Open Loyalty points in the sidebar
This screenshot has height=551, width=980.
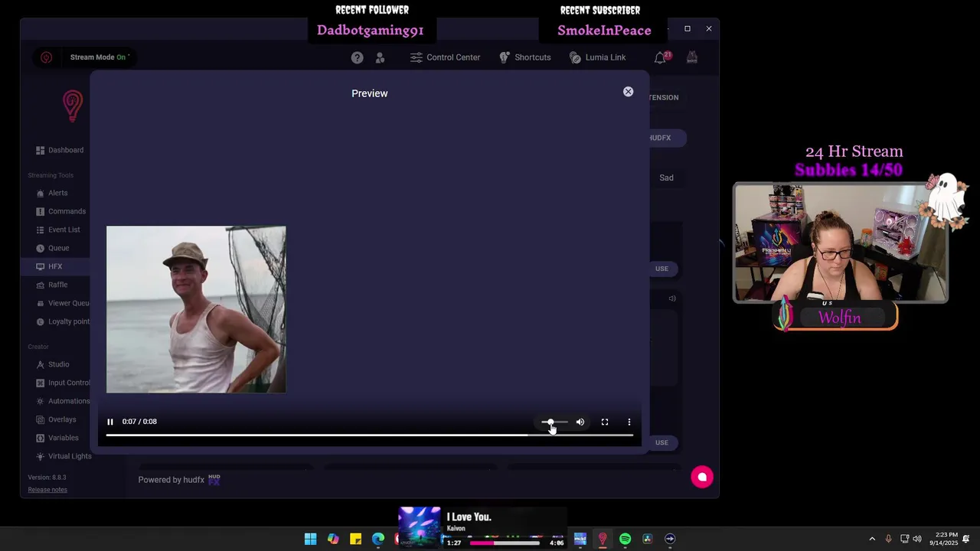[x=63, y=321]
